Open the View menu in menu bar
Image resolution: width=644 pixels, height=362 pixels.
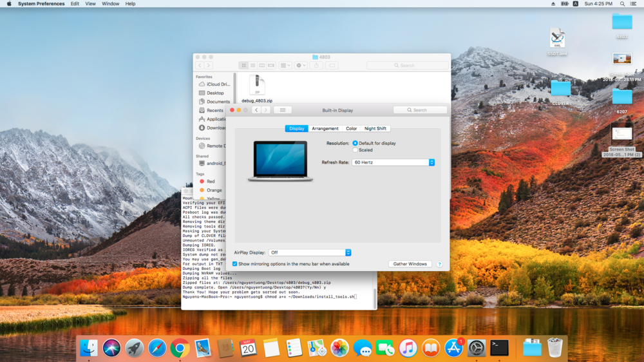click(x=90, y=4)
